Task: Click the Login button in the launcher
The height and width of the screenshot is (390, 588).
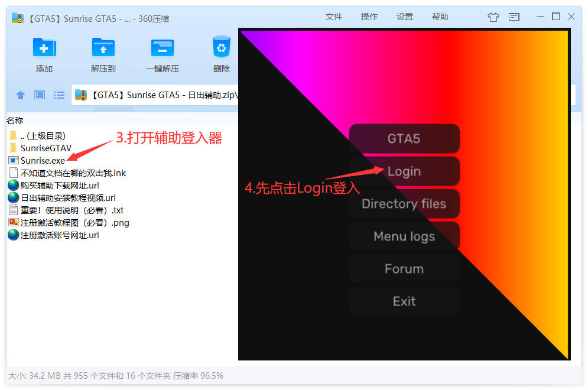Action: click(x=404, y=171)
